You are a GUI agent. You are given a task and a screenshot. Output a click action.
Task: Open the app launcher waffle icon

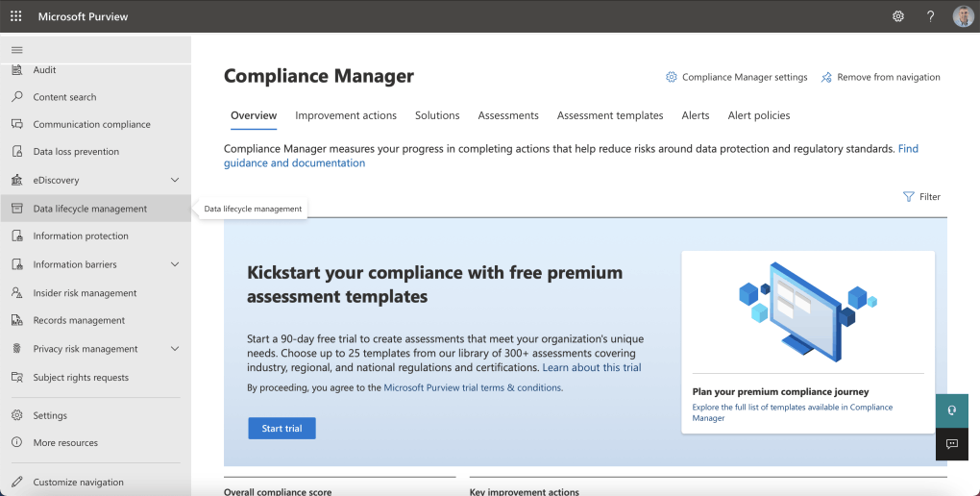15,16
